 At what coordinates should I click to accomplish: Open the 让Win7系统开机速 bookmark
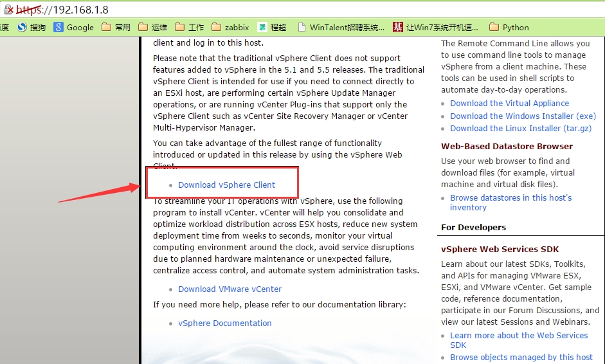[x=435, y=28]
